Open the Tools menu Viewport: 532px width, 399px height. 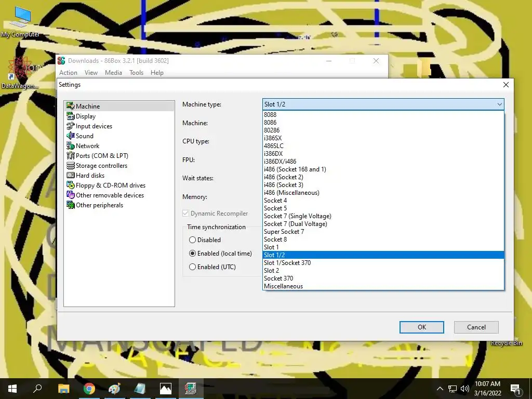pos(137,73)
